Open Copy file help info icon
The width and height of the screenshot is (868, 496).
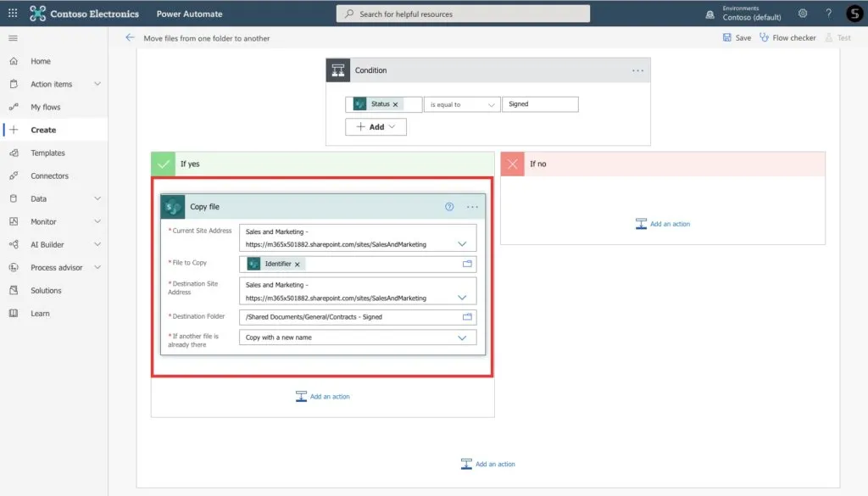click(x=449, y=207)
